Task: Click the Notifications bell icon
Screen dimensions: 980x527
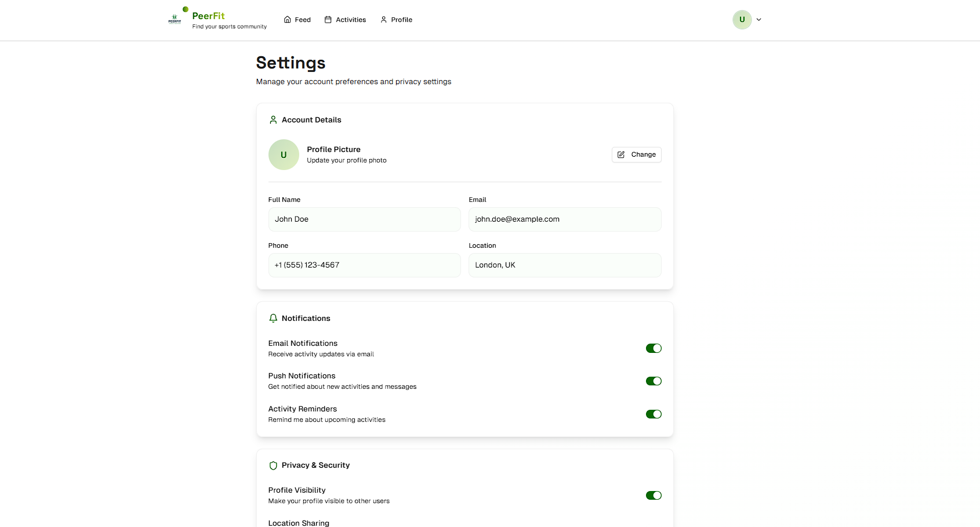Action: pyautogui.click(x=273, y=319)
